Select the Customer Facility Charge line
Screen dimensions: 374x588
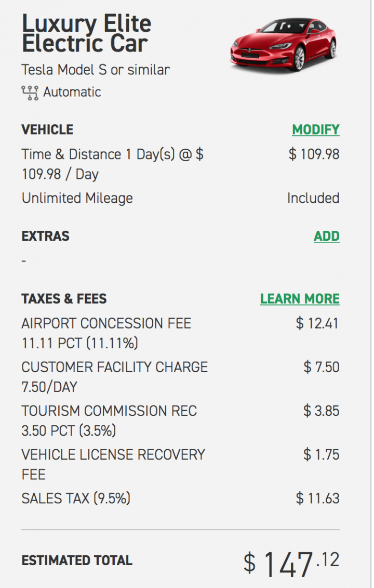[x=115, y=377]
